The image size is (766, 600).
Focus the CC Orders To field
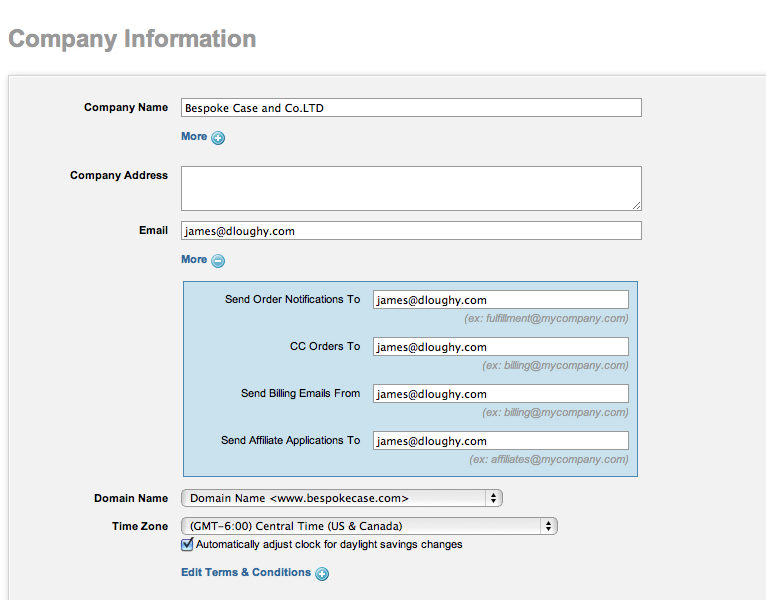click(501, 347)
